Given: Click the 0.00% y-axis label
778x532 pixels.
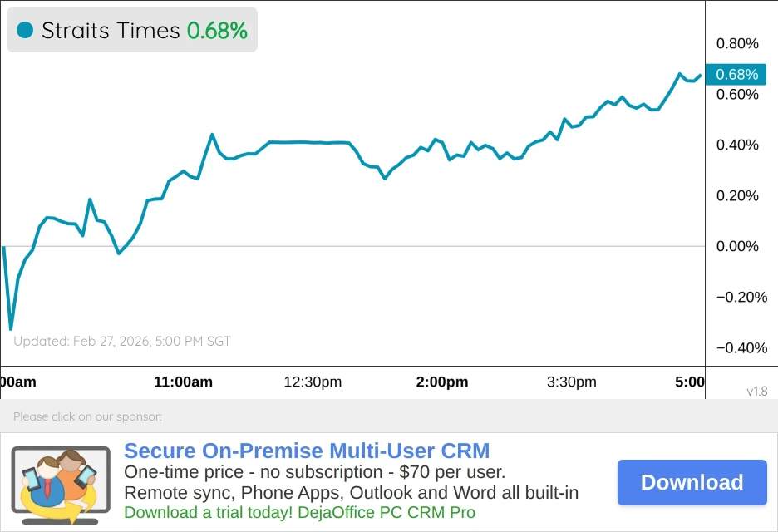Looking at the screenshot, I should [737, 247].
